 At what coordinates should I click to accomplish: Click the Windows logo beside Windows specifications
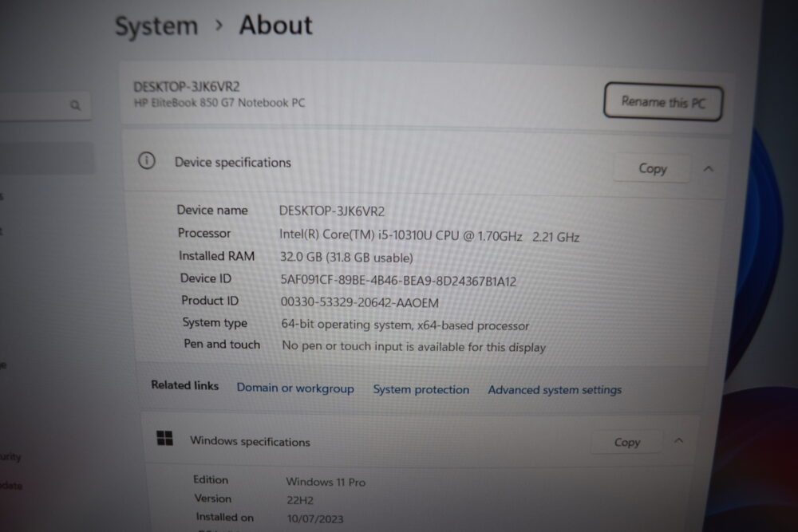[x=165, y=438]
